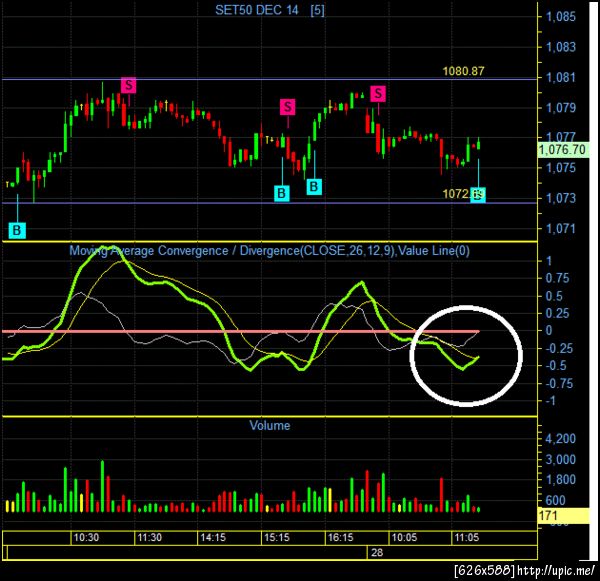Click the 11:05 time axis label
600x581 pixels.
466,537
